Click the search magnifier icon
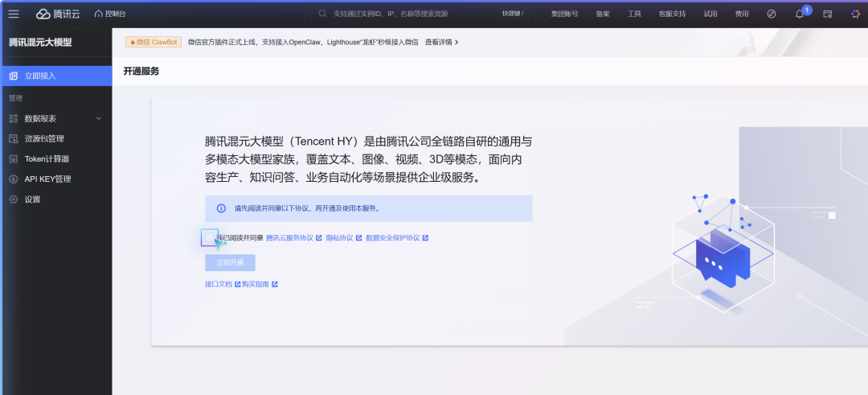The image size is (868, 395). point(322,14)
